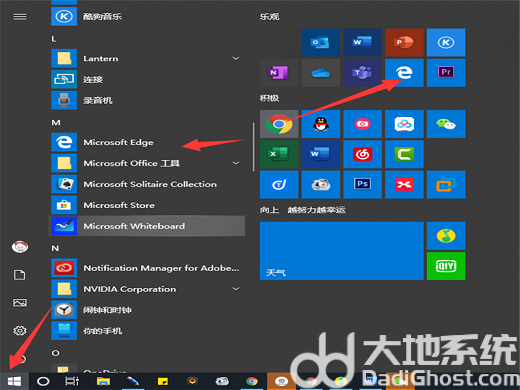This screenshot has width=520, height=390.
Task: Expand the NVIDIA Corporation folder chevron
Action: (236, 289)
